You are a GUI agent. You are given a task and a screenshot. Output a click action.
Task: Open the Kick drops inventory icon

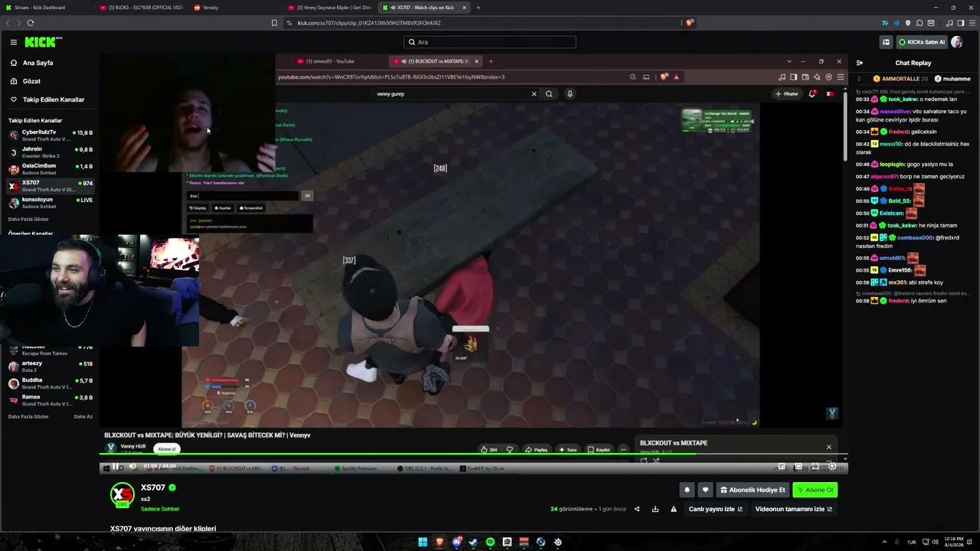pyautogui.click(x=886, y=42)
